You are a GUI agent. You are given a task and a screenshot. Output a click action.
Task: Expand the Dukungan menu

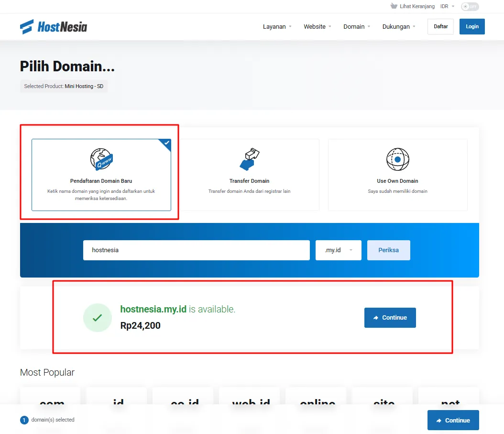[399, 27]
